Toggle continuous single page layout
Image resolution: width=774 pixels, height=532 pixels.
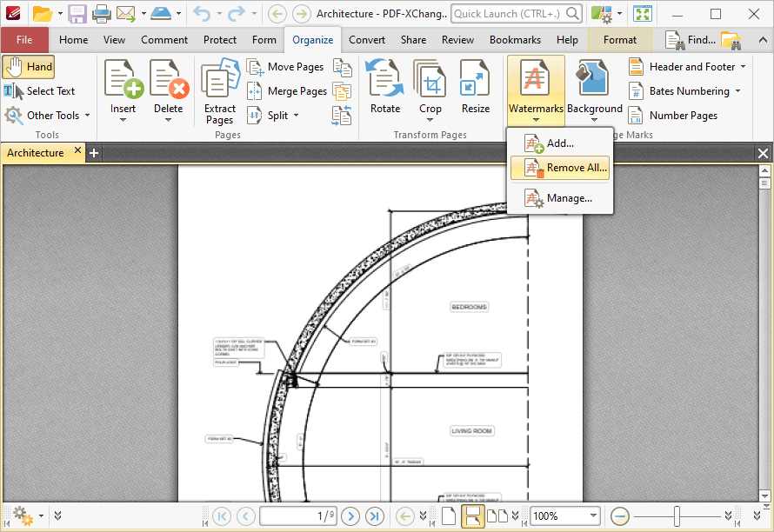pos(472,515)
